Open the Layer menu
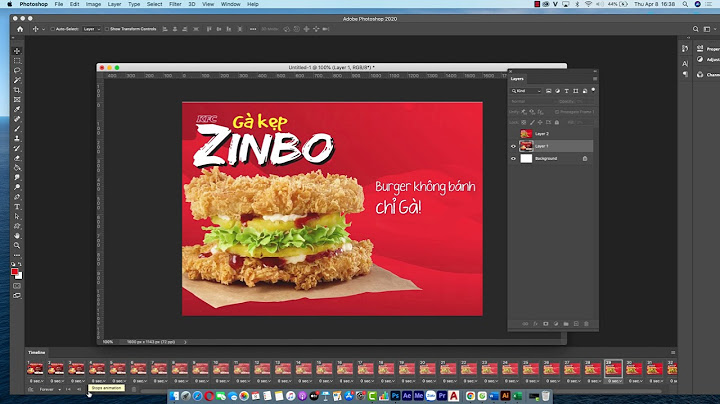Image resolution: width=720 pixels, height=404 pixels. tap(114, 4)
